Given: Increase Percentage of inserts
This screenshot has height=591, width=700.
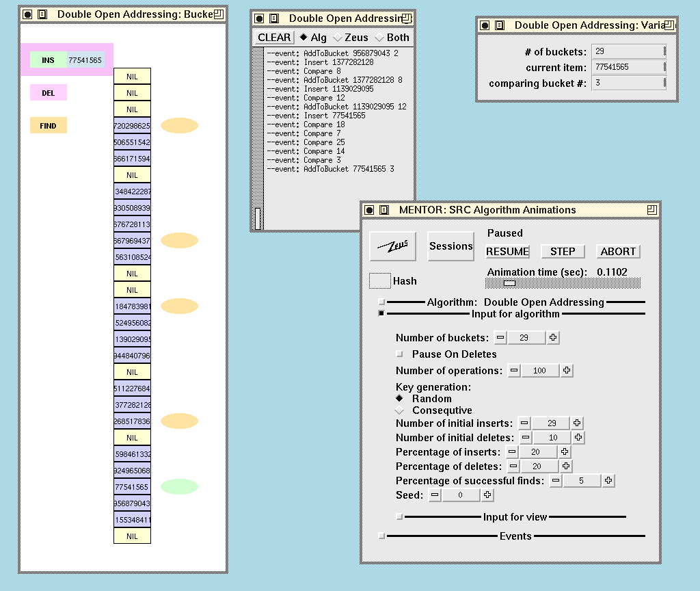Looking at the screenshot, I should click(564, 451).
